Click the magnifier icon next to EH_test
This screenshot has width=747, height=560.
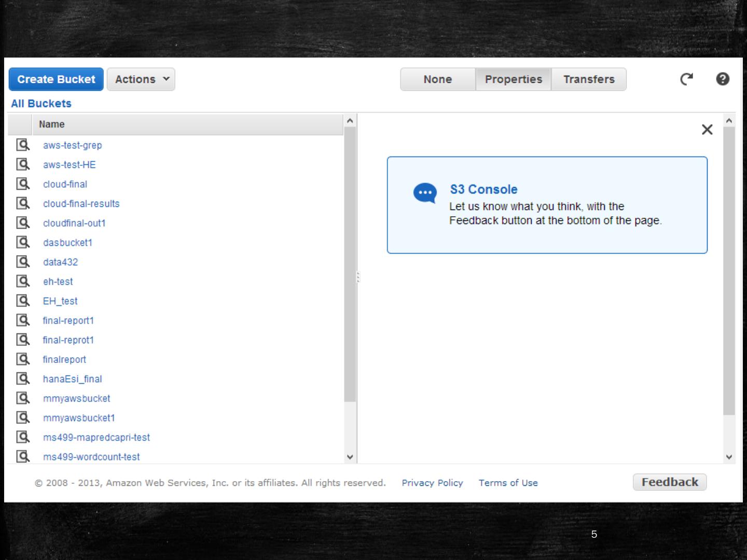23,301
